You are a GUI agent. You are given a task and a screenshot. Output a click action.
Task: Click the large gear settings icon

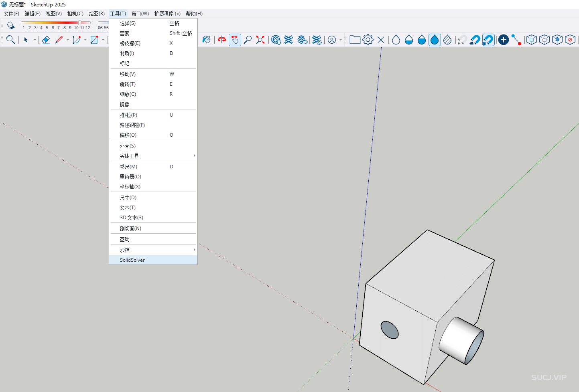(x=368, y=40)
